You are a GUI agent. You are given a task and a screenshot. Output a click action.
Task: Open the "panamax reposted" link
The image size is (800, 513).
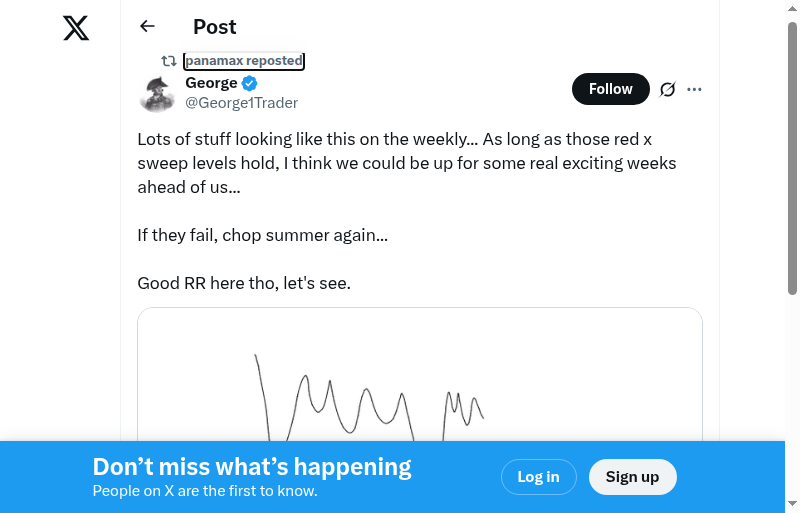(244, 61)
